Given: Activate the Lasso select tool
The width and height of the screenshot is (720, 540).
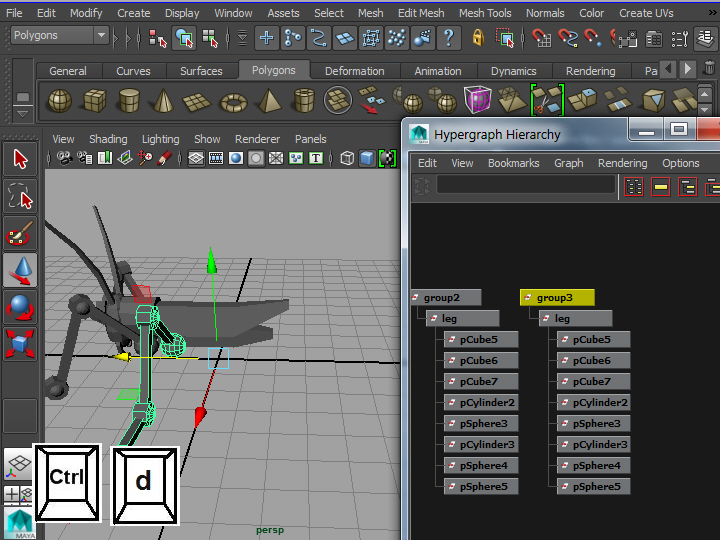Looking at the screenshot, I should pos(20,197).
